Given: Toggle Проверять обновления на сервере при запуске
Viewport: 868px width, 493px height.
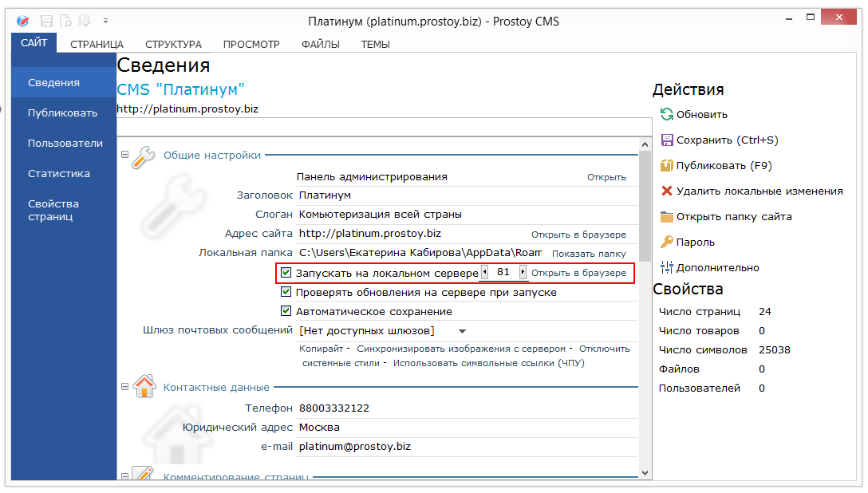Looking at the screenshot, I should click(x=286, y=292).
